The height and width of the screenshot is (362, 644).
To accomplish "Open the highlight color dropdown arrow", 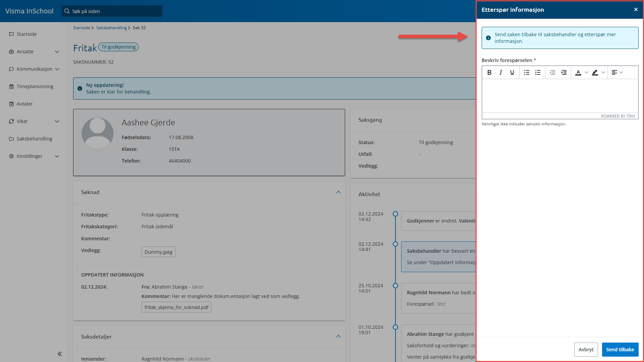I will point(603,72).
